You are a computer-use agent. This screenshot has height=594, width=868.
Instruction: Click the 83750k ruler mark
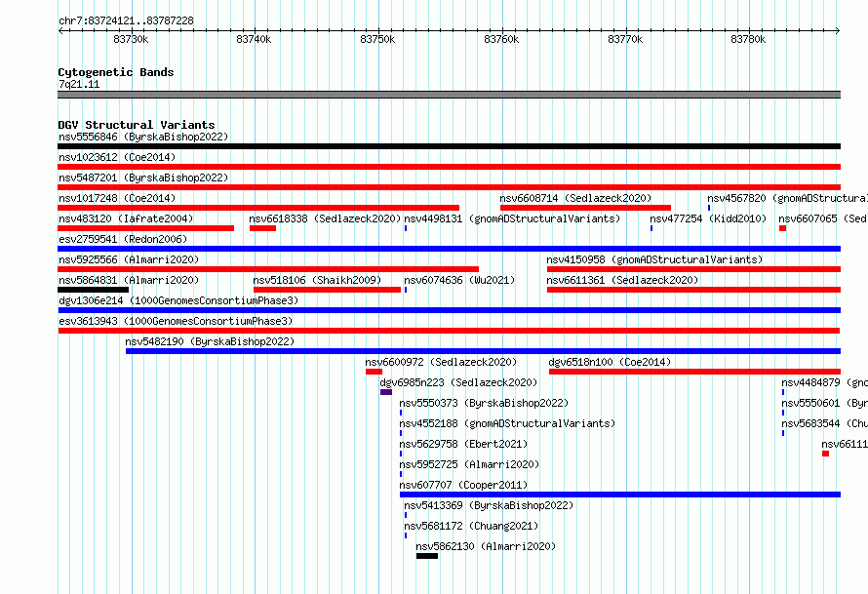pyautogui.click(x=377, y=39)
